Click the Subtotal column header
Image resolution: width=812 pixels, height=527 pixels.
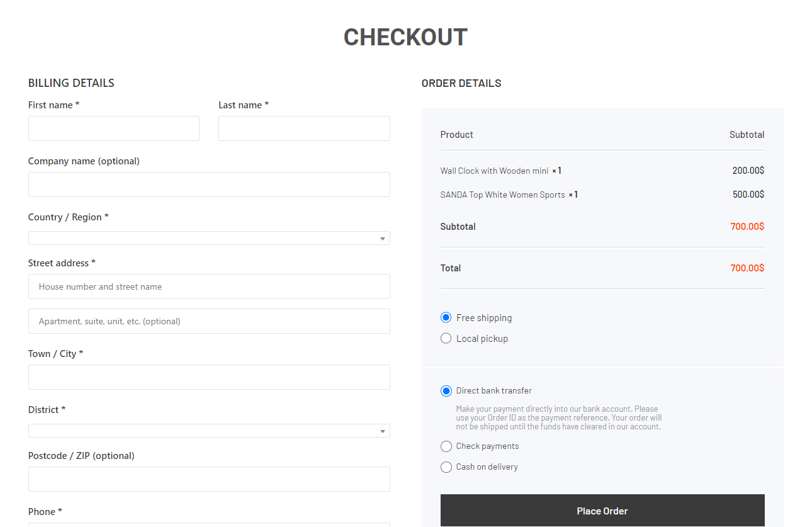[747, 135]
